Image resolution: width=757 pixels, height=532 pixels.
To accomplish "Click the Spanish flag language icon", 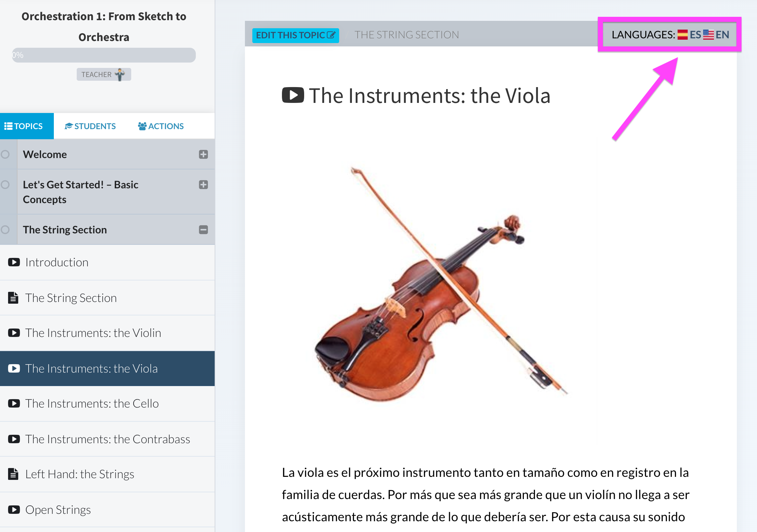I will pos(682,35).
